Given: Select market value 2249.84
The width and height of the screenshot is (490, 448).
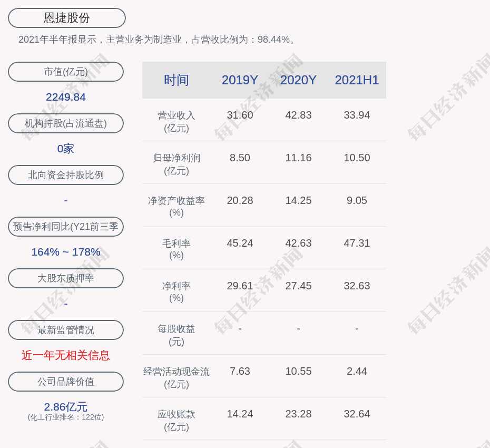Looking at the screenshot, I should pos(66,97).
